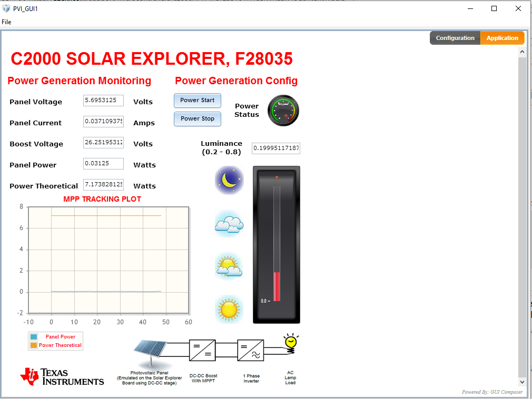Click the AC lamp load bulb icon
Image resolution: width=532 pixels, height=399 pixels.
pyautogui.click(x=291, y=343)
